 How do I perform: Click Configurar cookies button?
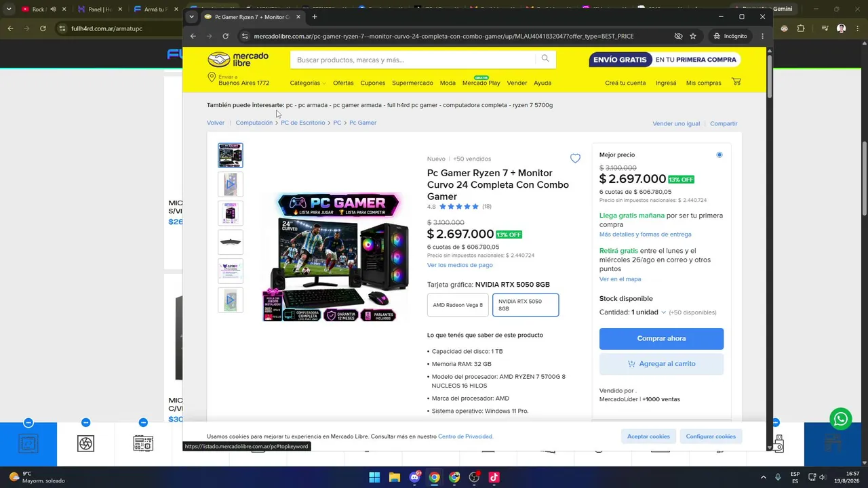click(x=711, y=436)
